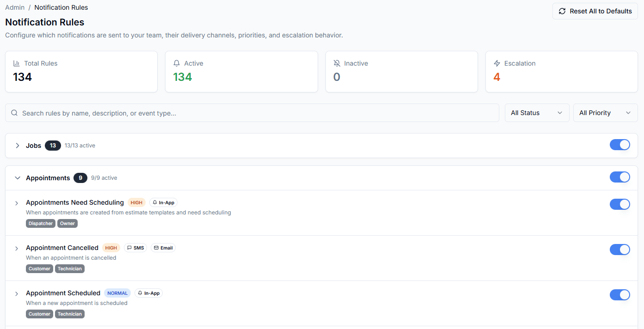Turn off the Appointment Scheduled rule
This screenshot has width=644, height=329.
point(620,295)
